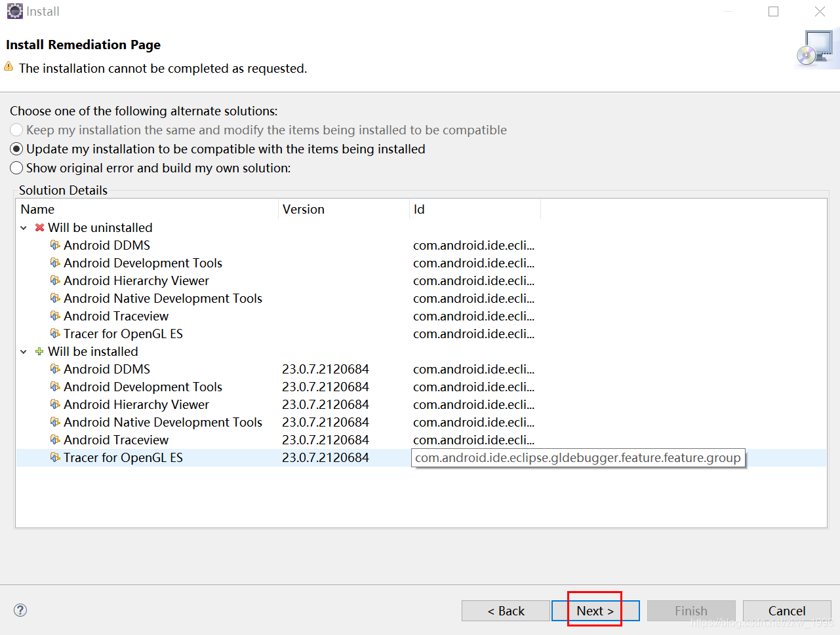
Task: Click the Android Development Tools icon under Will be uninstalled
Action: click(55, 263)
